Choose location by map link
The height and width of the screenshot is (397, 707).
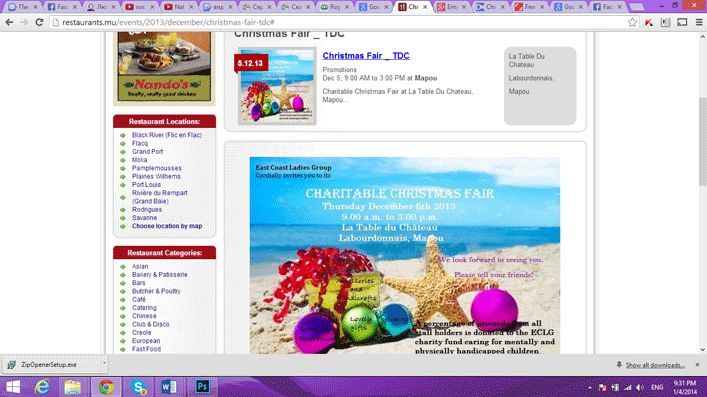click(x=167, y=226)
